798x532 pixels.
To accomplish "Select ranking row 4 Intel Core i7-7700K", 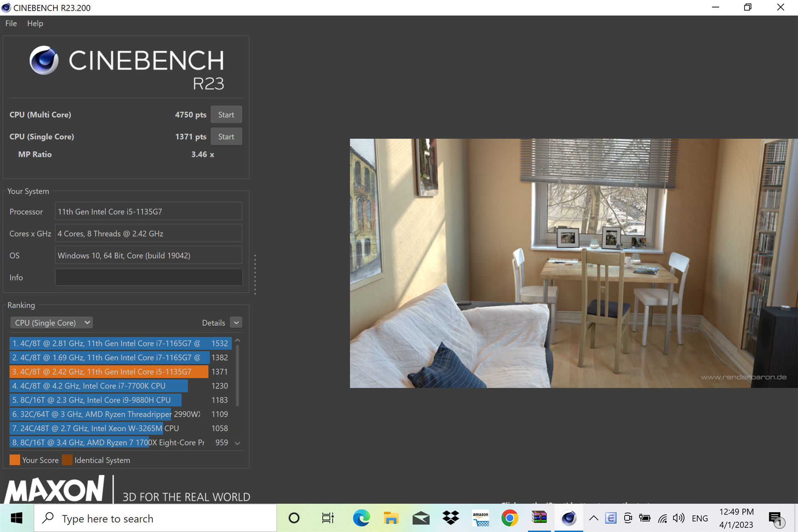I will (121, 386).
